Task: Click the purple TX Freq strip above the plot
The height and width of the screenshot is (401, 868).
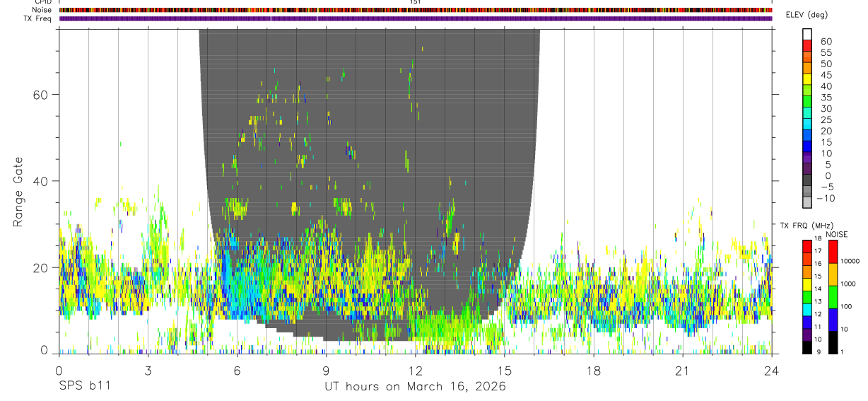Action: click(x=416, y=18)
